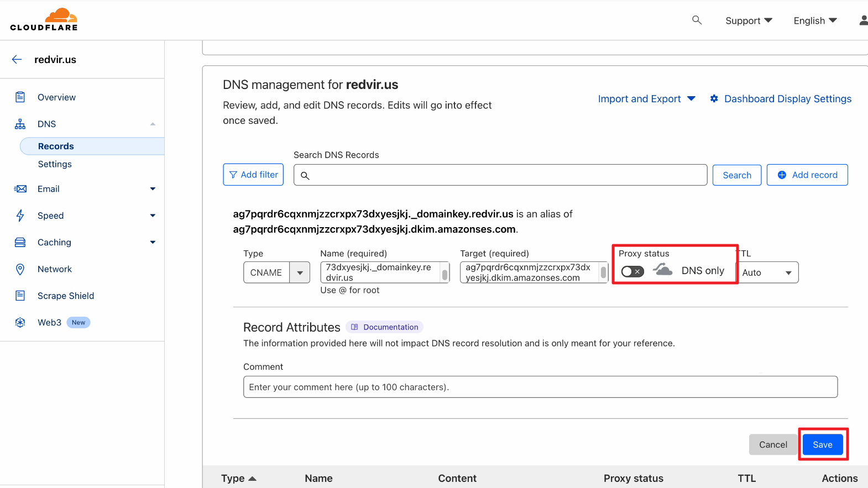
Task: Open the TTL Auto dropdown
Action: pos(768,272)
